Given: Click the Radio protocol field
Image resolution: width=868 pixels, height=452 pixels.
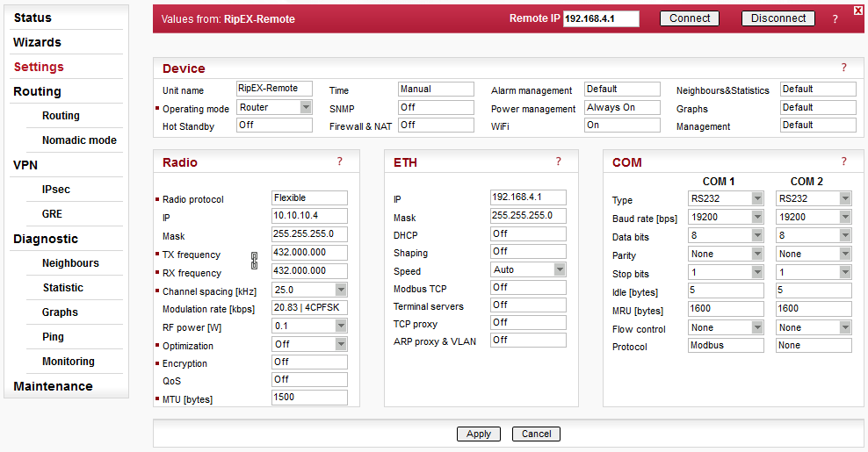Looking at the screenshot, I should (309, 198).
